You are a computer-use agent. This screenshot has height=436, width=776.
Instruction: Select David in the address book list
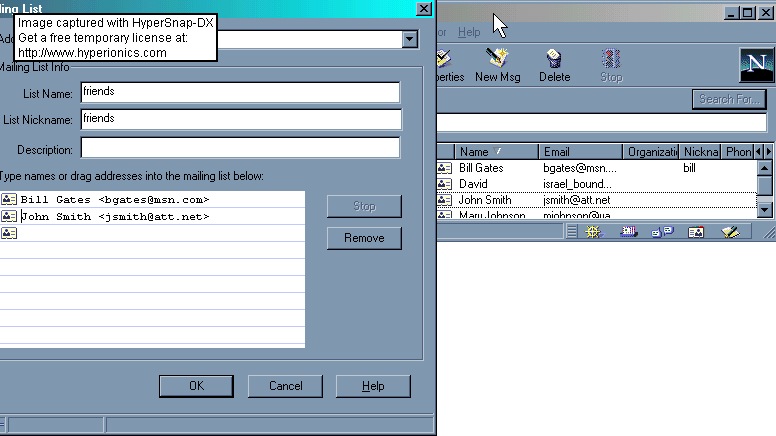point(473,184)
